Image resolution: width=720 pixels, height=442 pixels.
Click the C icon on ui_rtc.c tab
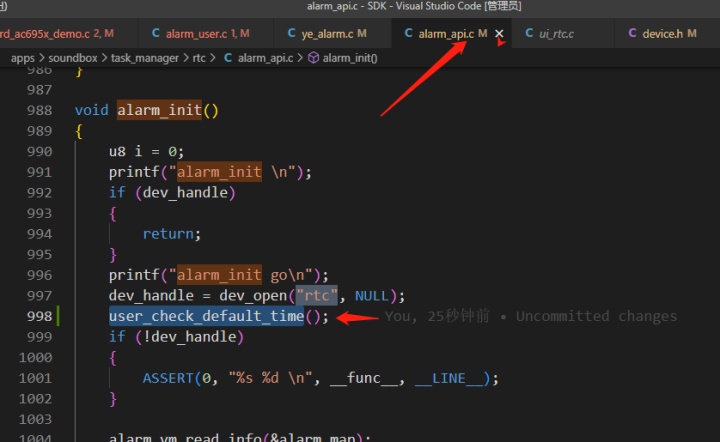(x=529, y=33)
